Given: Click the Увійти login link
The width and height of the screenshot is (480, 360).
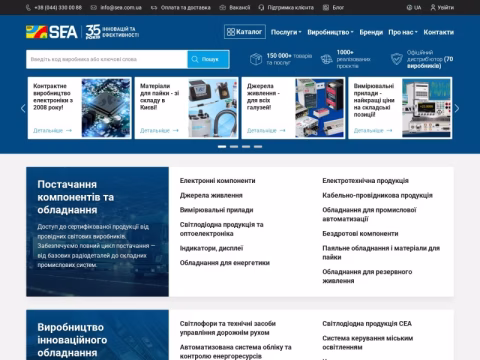Looking at the screenshot, I should 446,7.
